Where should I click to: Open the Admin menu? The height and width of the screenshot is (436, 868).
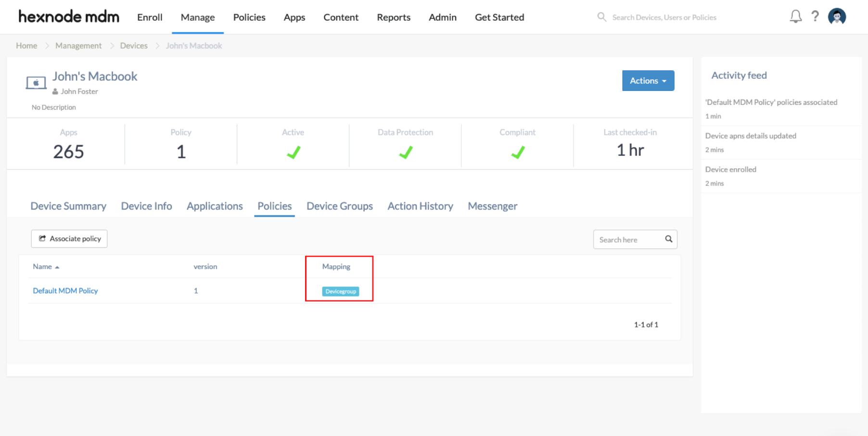[x=443, y=17]
